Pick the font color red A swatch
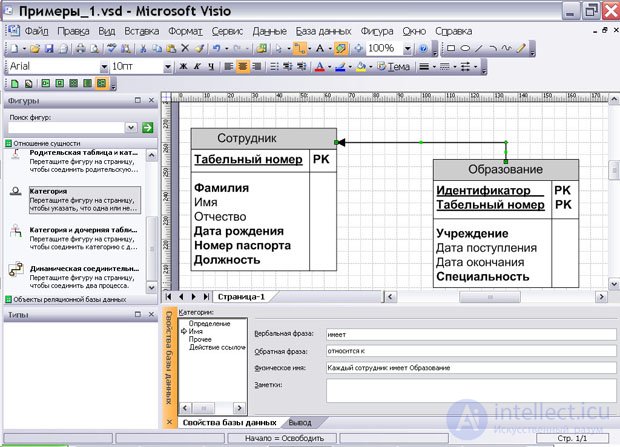 (x=320, y=67)
